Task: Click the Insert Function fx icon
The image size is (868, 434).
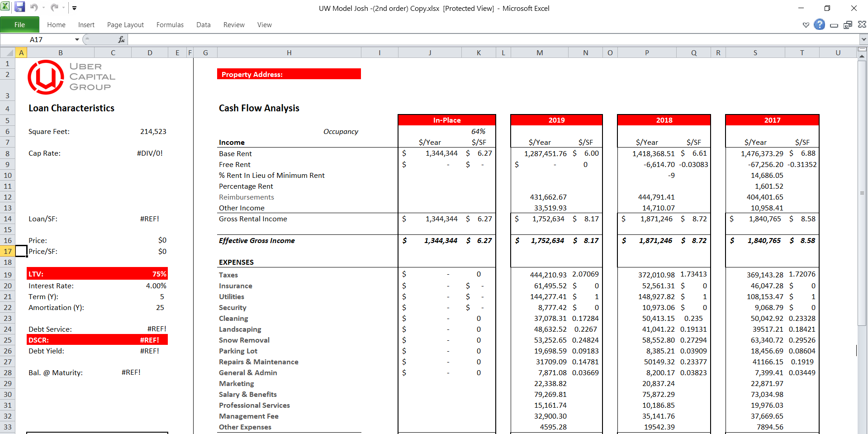Action: click(120, 39)
